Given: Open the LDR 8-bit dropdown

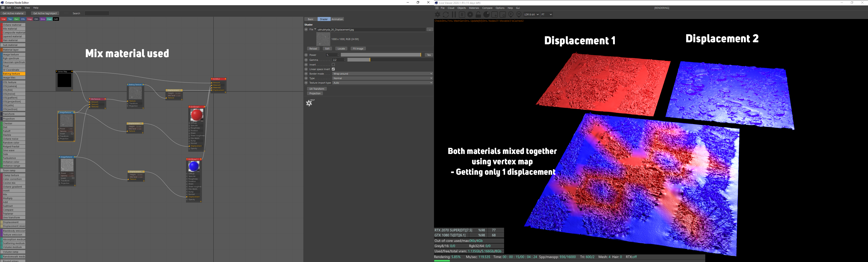Looking at the screenshot, I should click(x=531, y=14).
